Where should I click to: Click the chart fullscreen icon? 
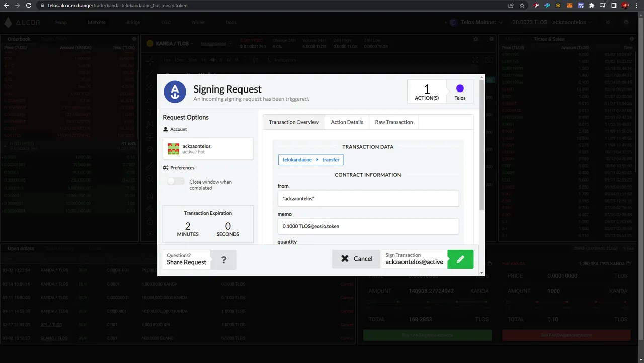coord(475,60)
